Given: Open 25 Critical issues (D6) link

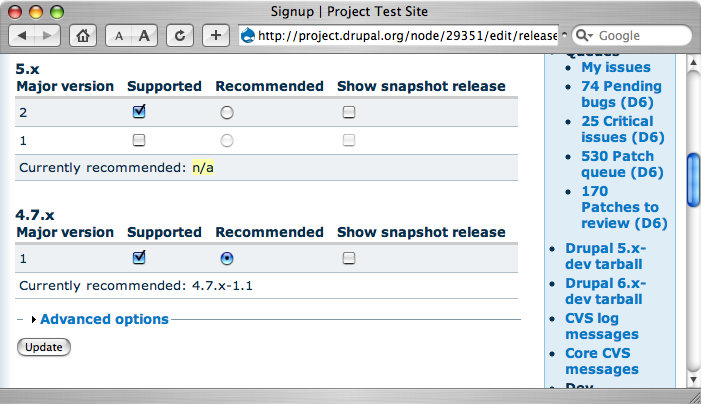Looking at the screenshot, I should click(622, 128).
